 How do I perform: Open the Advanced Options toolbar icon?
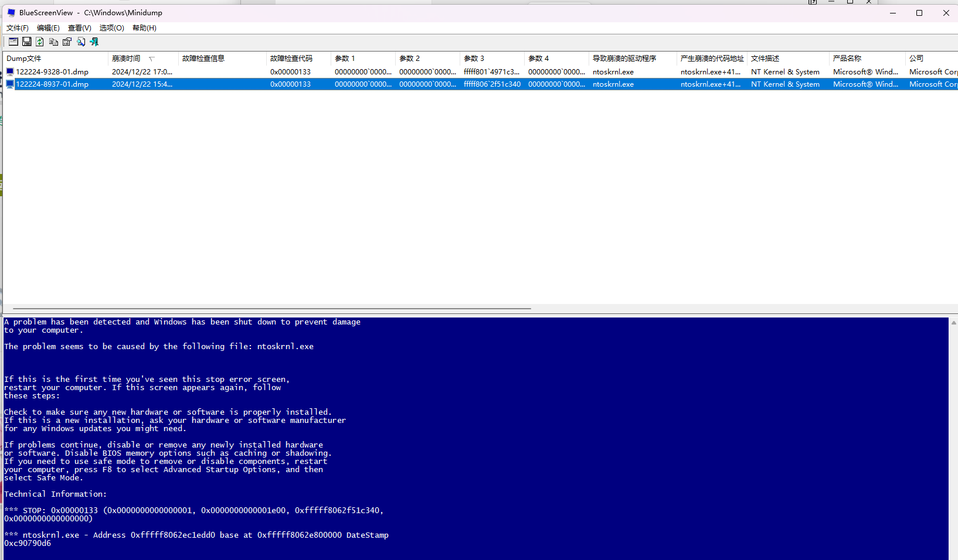click(x=13, y=42)
